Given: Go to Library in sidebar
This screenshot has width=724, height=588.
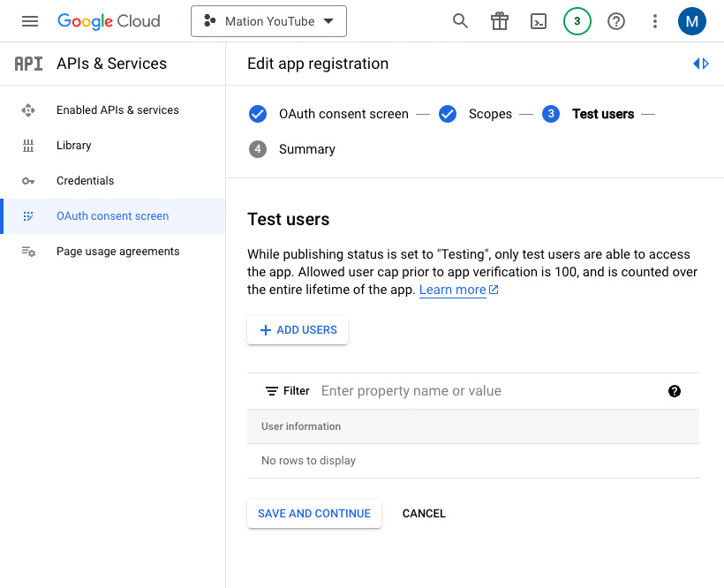Looking at the screenshot, I should (113, 146).
